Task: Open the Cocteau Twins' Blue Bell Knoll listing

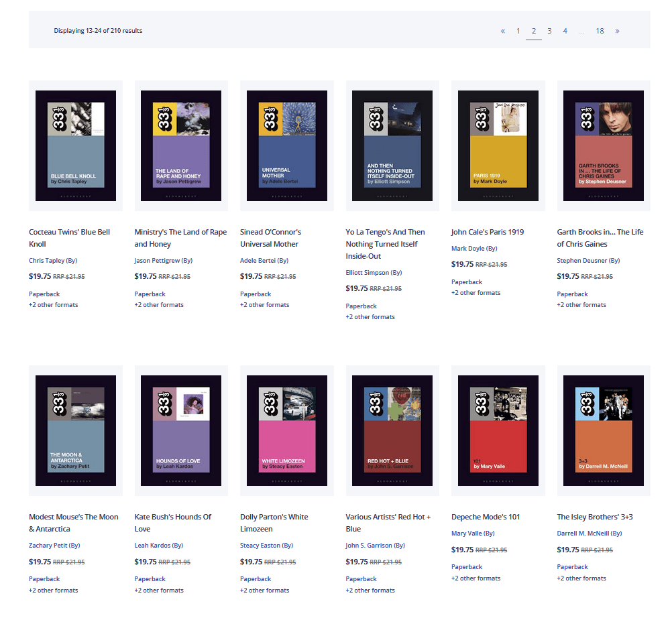Action: pos(69,238)
